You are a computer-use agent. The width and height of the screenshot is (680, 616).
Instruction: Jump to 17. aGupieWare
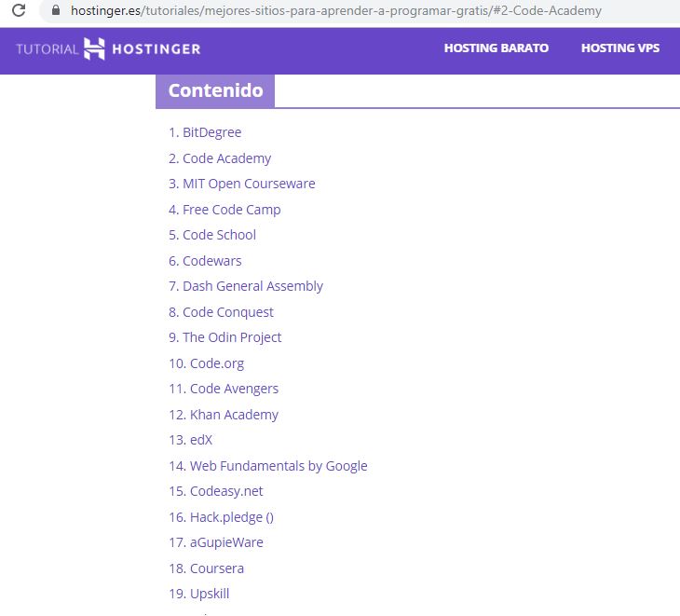(215, 542)
